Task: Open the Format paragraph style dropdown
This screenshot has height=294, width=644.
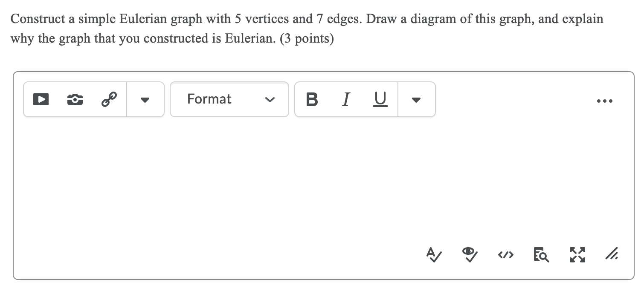Action: (x=229, y=99)
